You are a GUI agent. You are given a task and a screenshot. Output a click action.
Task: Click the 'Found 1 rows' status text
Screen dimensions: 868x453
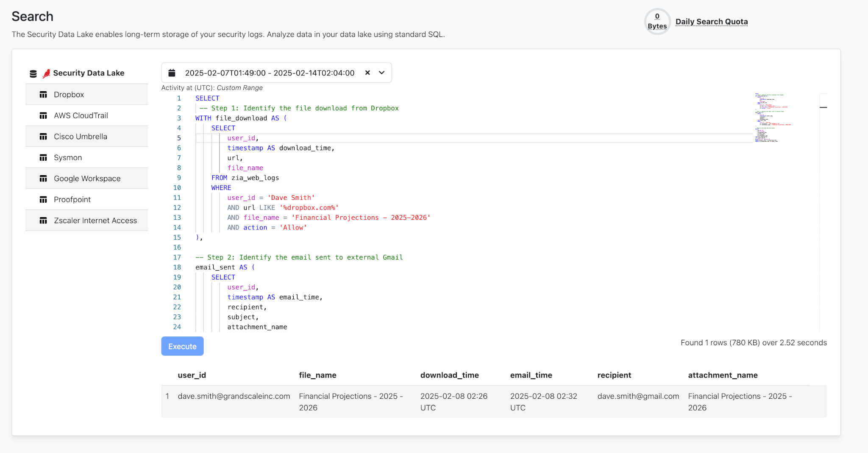pos(754,343)
